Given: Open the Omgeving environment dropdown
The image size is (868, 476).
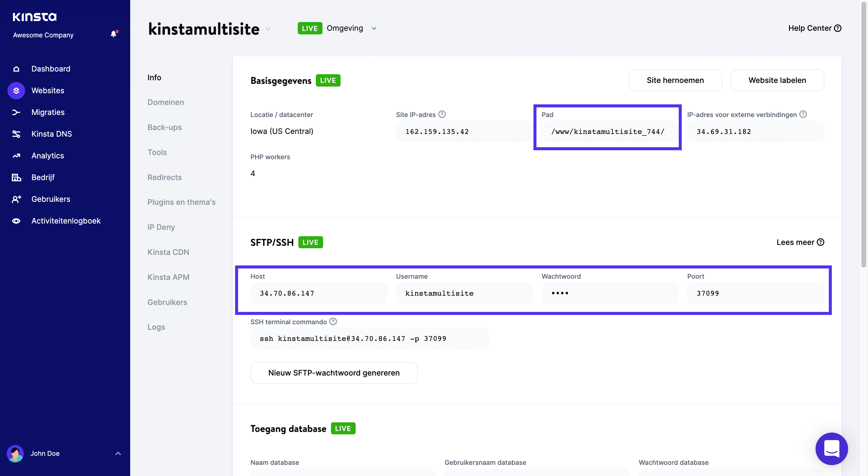Looking at the screenshot, I should tap(374, 28).
